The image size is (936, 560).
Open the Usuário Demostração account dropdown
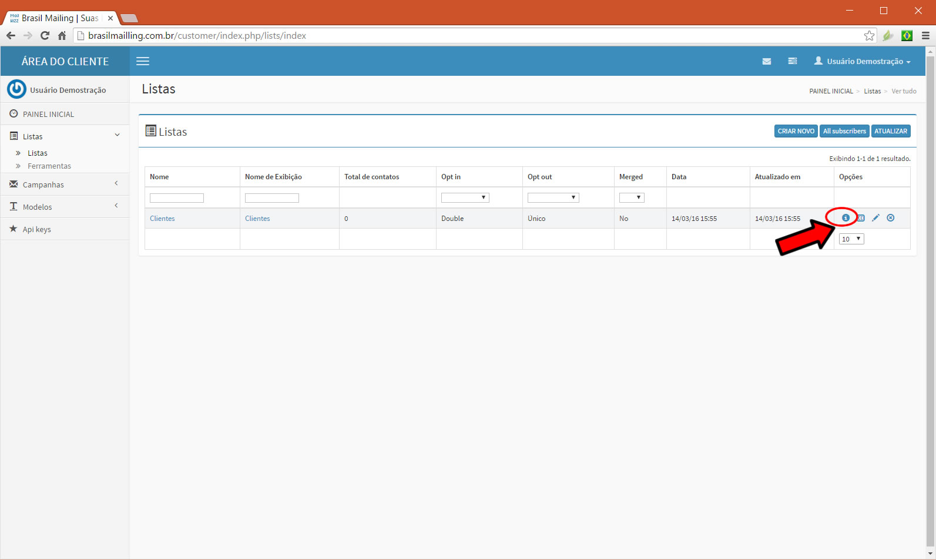[862, 61]
